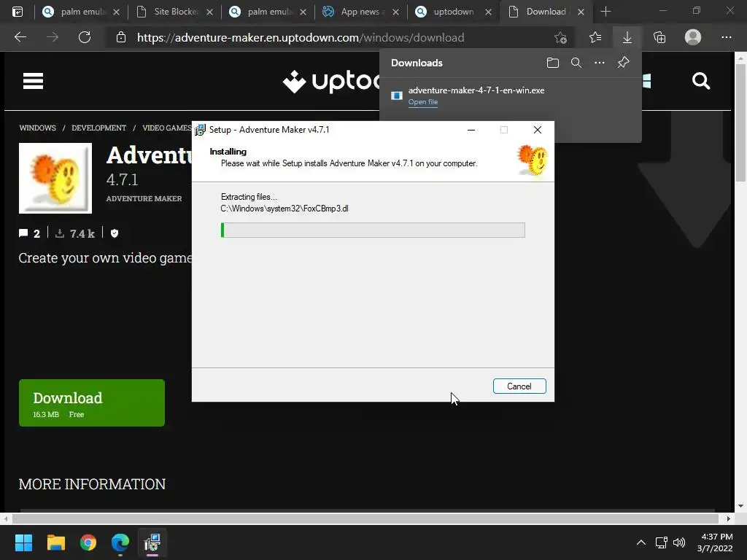
Task: Open DEVELOPMENT breadcrumb link
Action: pyautogui.click(x=98, y=128)
